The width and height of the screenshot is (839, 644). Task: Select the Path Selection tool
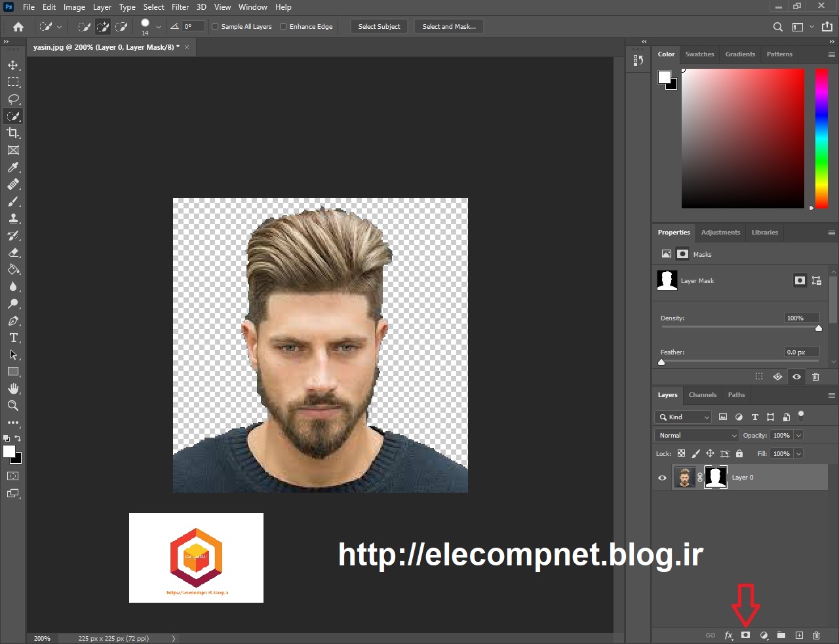pyautogui.click(x=13, y=354)
